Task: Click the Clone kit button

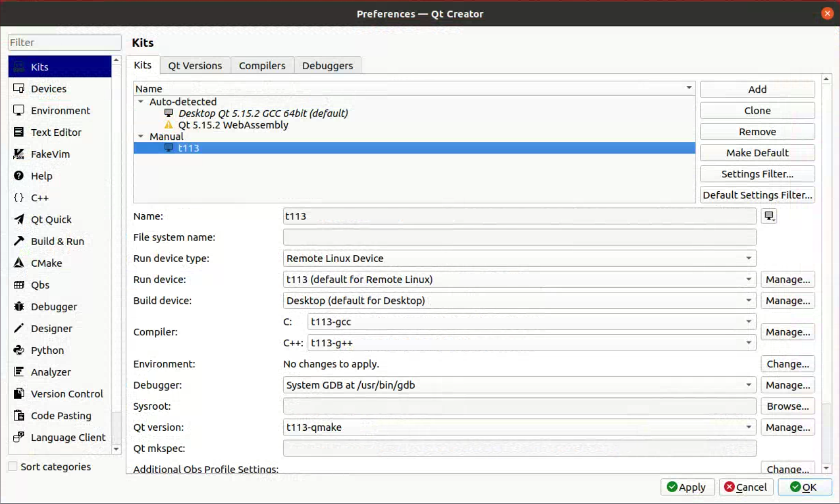Action: (x=757, y=110)
